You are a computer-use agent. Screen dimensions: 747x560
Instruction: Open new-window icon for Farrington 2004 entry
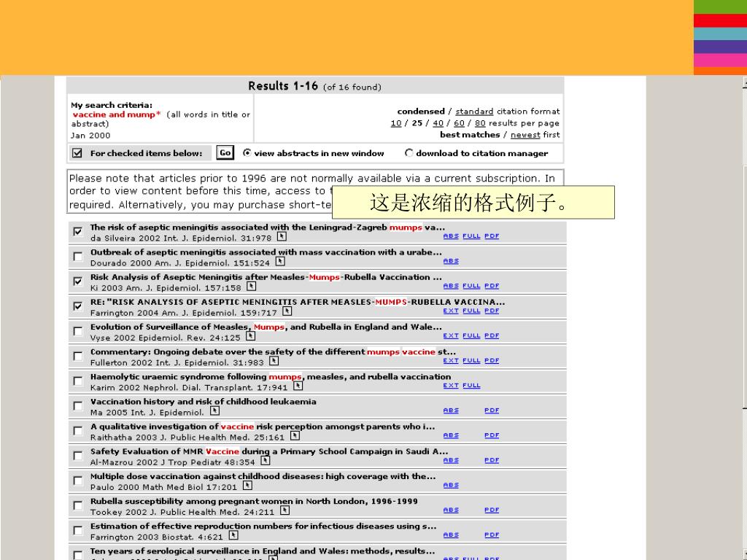pos(287,311)
